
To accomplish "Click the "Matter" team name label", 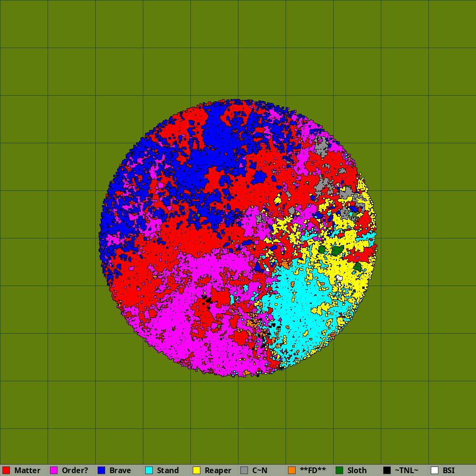I will point(27,470).
